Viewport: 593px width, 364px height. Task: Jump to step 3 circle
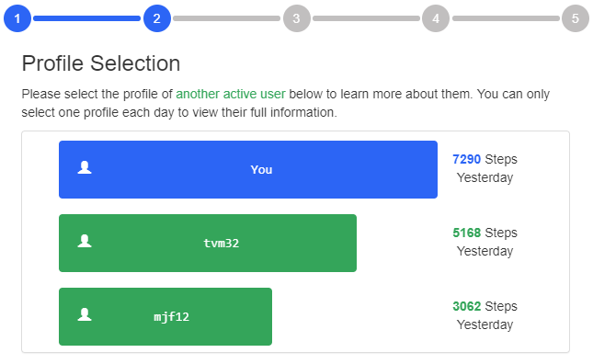click(x=296, y=18)
